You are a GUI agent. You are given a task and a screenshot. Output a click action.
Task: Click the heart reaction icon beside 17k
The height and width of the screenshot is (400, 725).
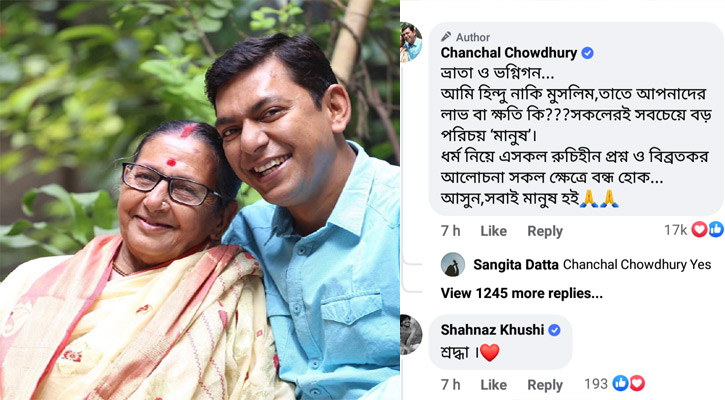[699, 230]
